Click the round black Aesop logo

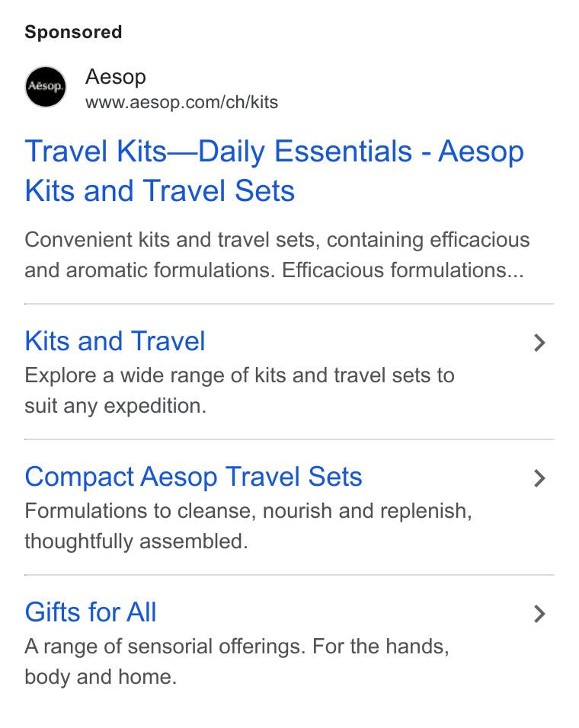[x=46, y=87]
